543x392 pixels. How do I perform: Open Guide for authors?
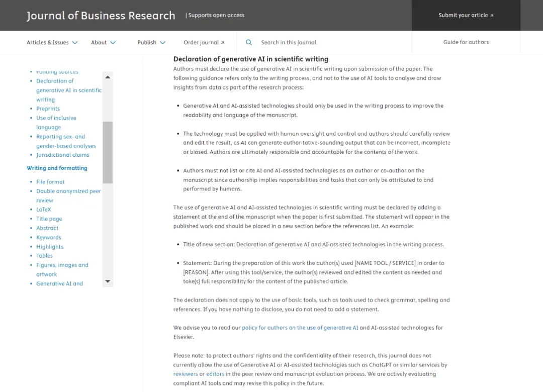[x=466, y=42]
